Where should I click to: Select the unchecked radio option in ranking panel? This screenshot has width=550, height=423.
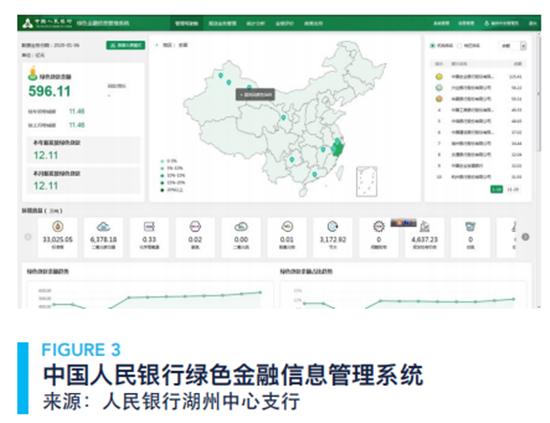(x=459, y=46)
